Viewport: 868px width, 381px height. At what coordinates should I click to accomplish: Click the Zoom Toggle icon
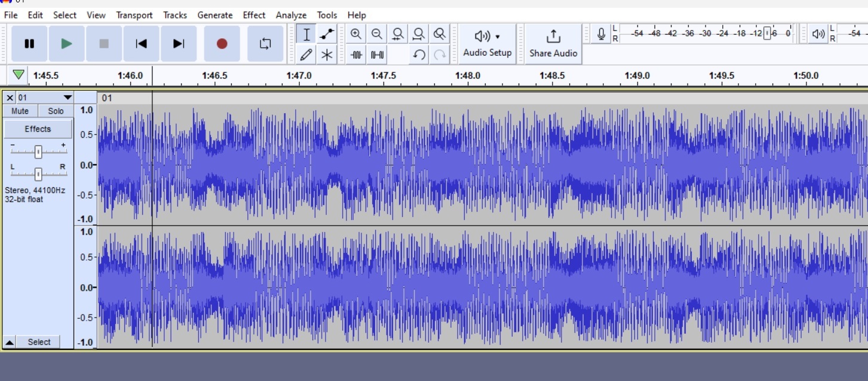pyautogui.click(x=440, y=34)
